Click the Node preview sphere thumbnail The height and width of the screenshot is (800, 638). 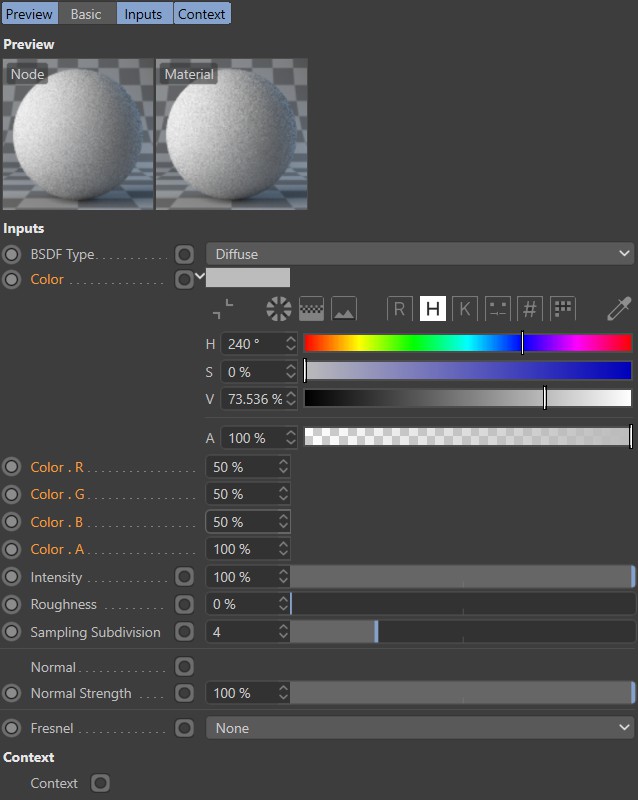coord(78,134)
